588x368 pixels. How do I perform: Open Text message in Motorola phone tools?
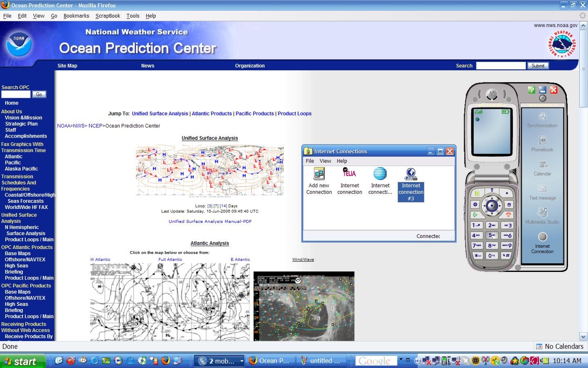point(542,192)
